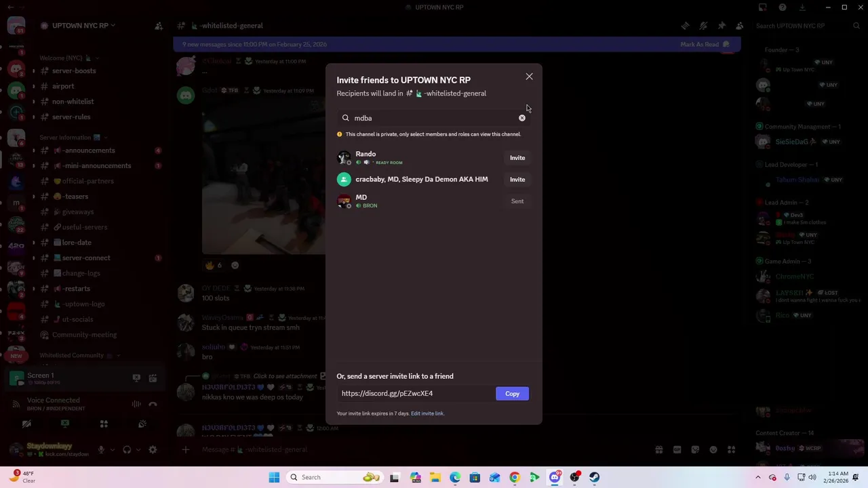Open the clips icon beside Screen 1
This screenshot has height=488, width=868.
coord(153,378)
